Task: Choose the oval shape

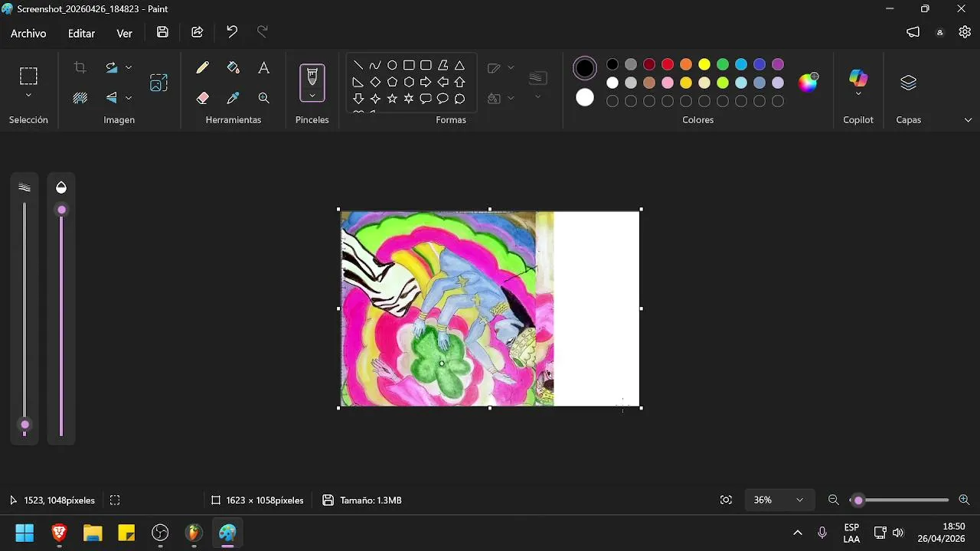Action: [392, 65]
